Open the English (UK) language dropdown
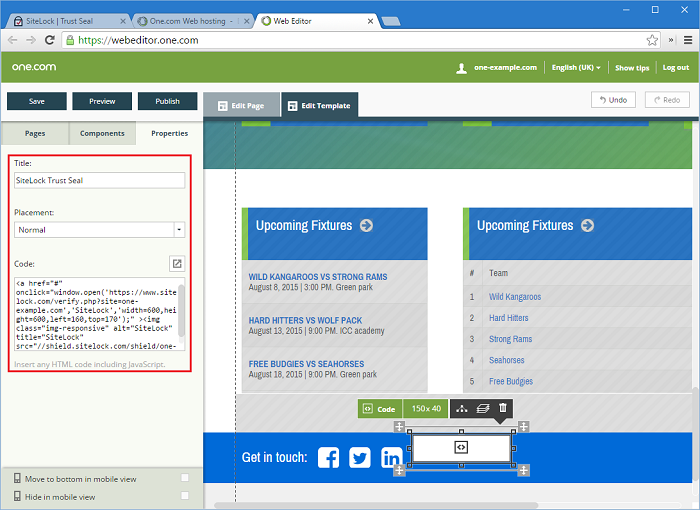This screenshot has width=700, height=510. pyautogui.click(x=576, y=67)
